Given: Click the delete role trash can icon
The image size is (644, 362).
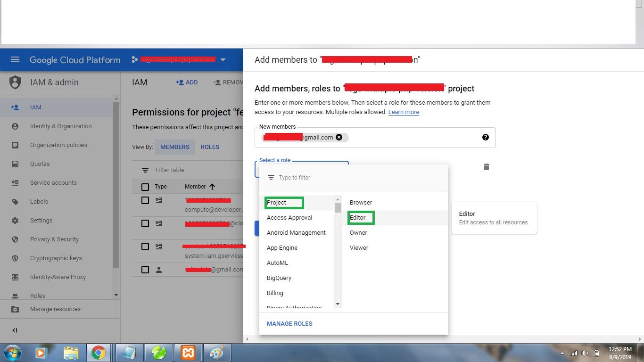Looking at the screenshot, I should click(x=486, y=167).
